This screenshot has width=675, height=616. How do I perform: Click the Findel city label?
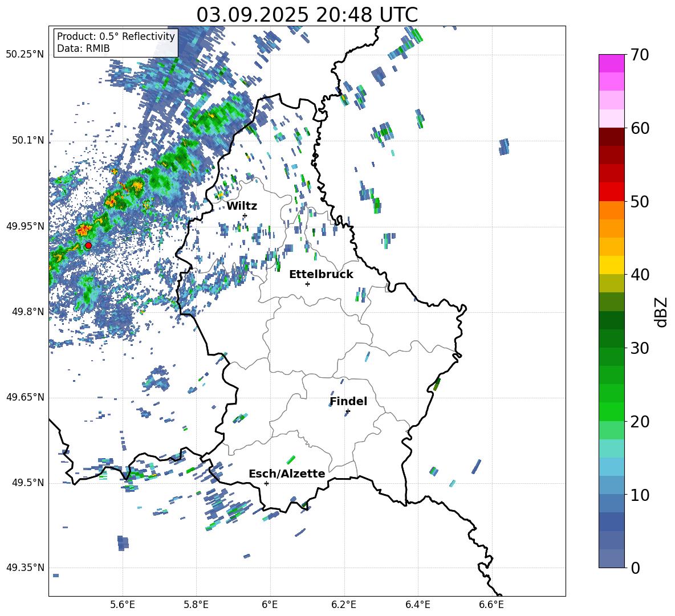pyautogui.click(x=348, y=401)
